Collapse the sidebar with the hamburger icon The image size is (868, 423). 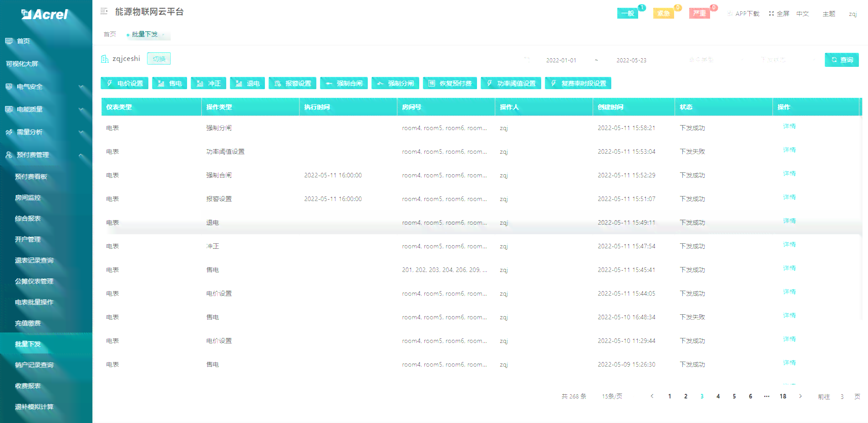pos(104,11)
